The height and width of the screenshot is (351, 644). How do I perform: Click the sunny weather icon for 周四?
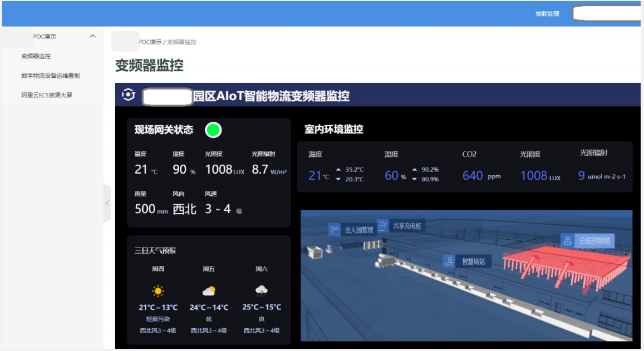point(158,291)
